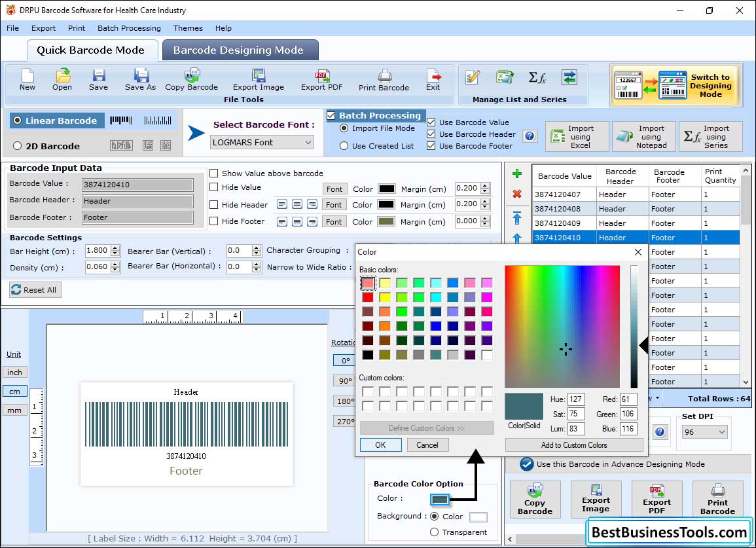The height and width of the screenshot is (548, 756).
Task: Click the help icon beside Set DPI
Action: click(x=660, y=431)
